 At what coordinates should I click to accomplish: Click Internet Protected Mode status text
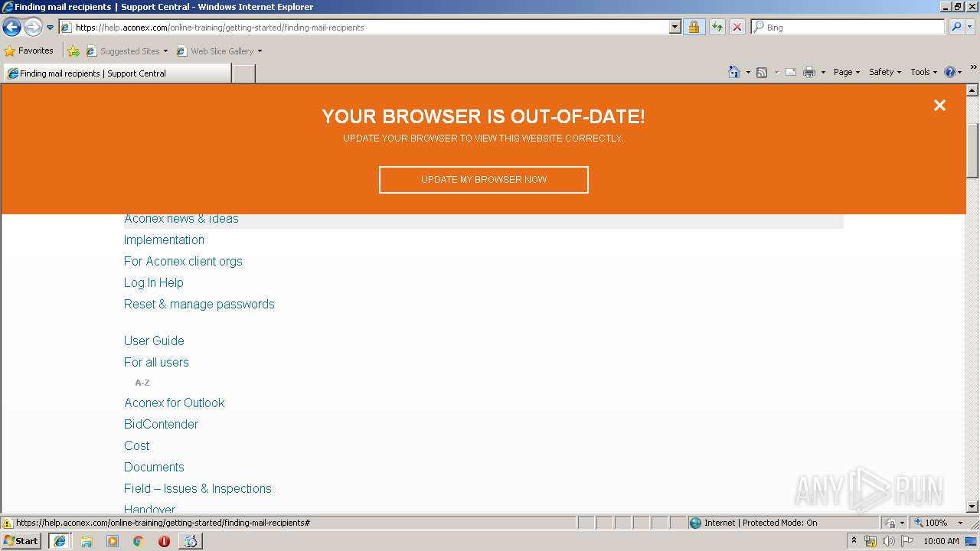pyautogui.click(x=760, y=523)
